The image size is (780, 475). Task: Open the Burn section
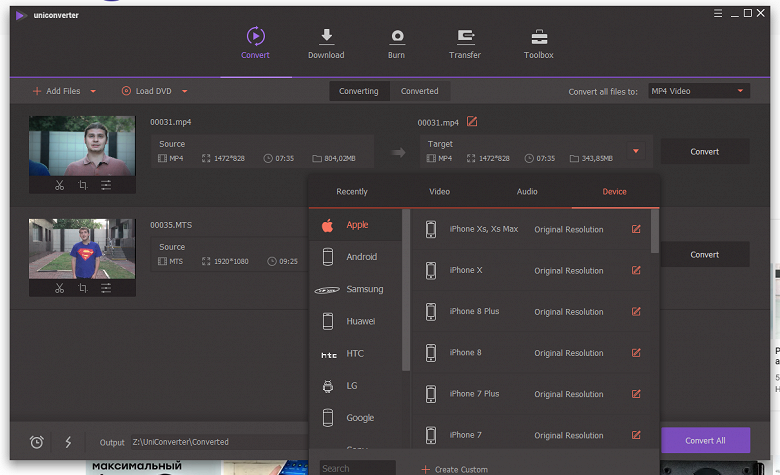point(396,44)
